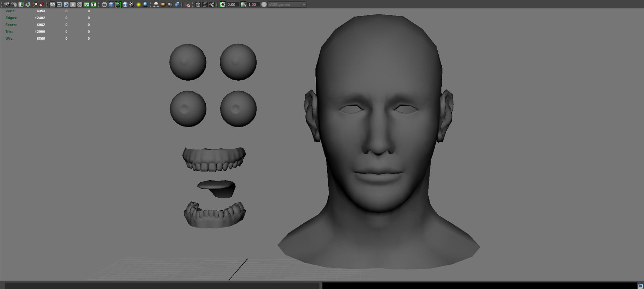The width and height of the screenshot is (644, 289).
Task: Activate the 2D Pan/Zoom icon
Action: 35,4
